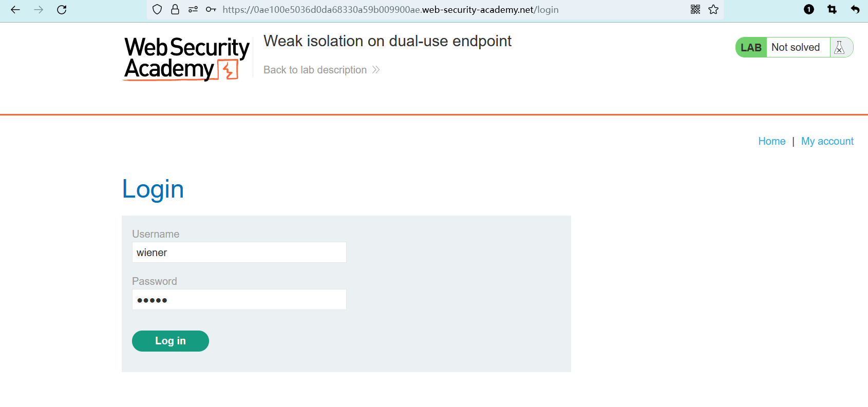Click the saved password key icon
Screen dimensions: 868x407
(x=211, y=10)
